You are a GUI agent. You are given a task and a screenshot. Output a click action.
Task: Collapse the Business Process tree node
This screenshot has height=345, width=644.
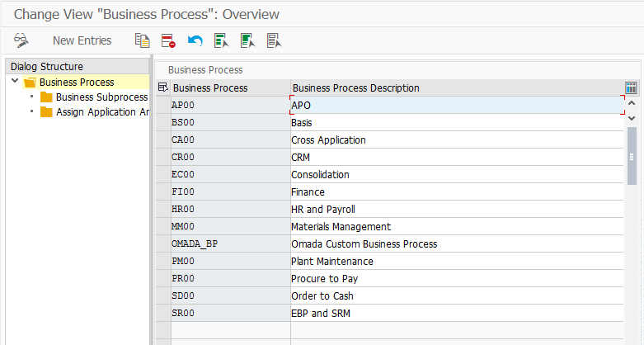[x=15, y=81]
